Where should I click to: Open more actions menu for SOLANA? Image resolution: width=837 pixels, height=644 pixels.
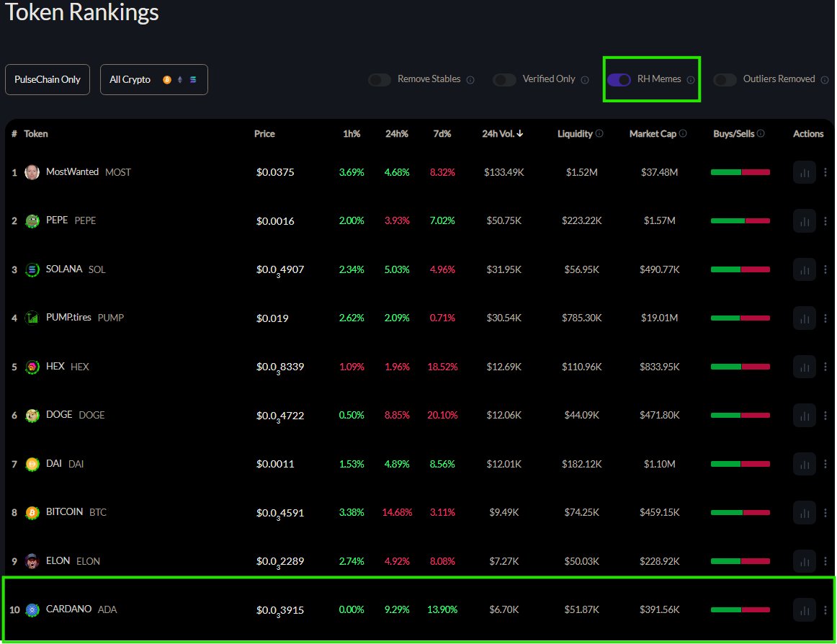pyautogui.click(x=825, y=269)
